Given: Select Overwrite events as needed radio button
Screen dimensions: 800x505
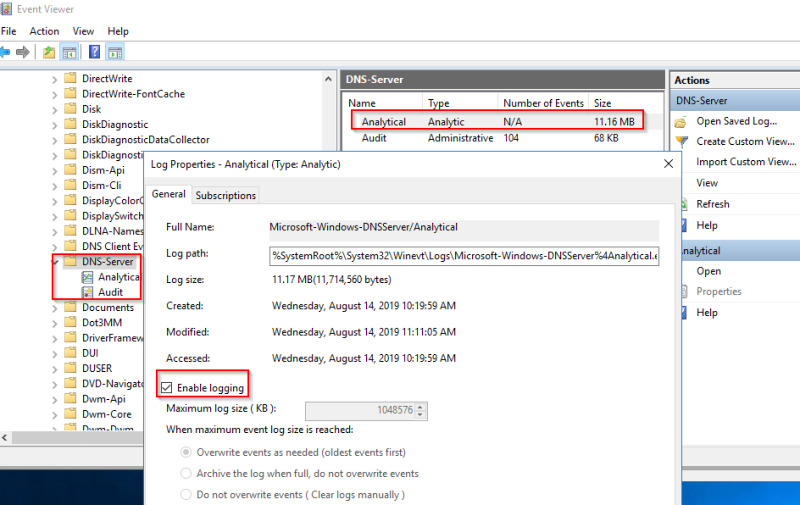Looking at the screenshot, I should 186,452.
